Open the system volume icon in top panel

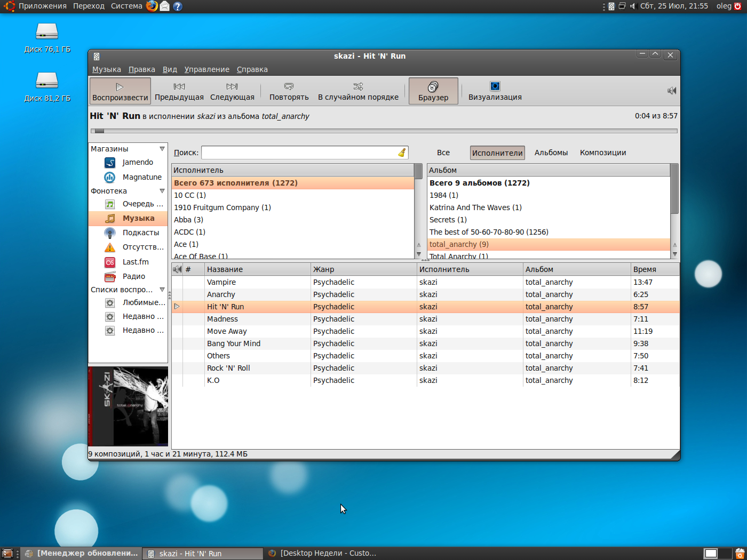[633, 6]
